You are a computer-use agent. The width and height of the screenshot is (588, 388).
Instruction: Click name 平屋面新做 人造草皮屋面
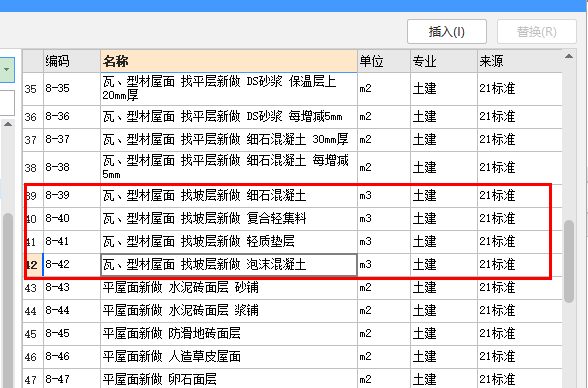[229, 357]
